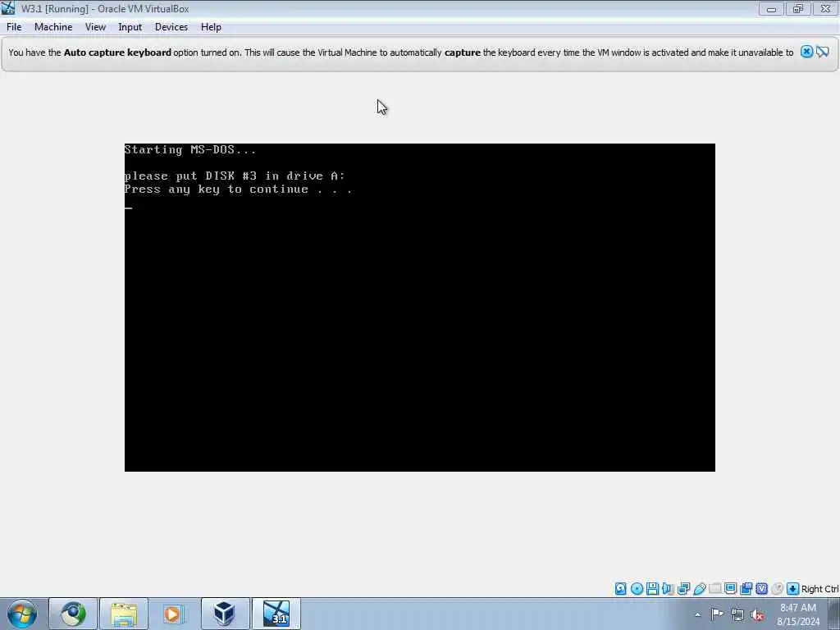The width and height of the screenshot is (840, 630).
Task: Click the keyboard capture arrow icon
Action: (793, 589)
